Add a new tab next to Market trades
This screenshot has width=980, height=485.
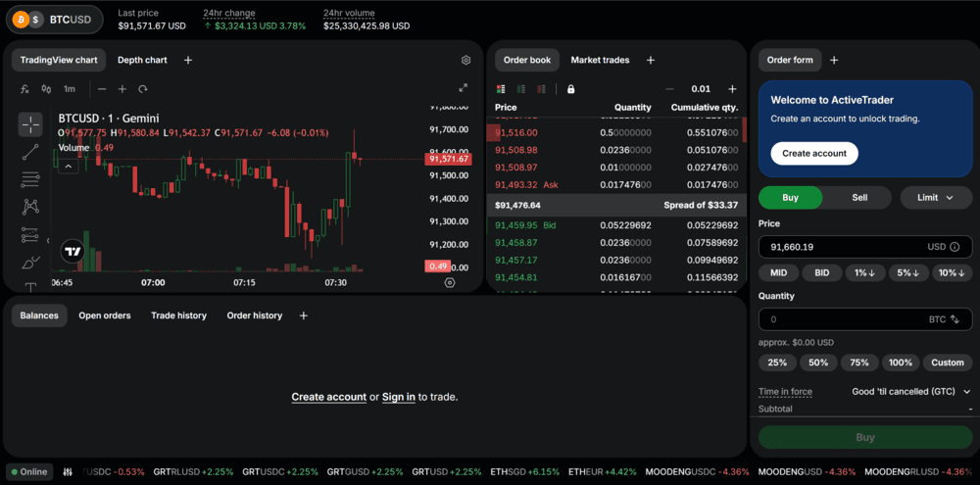650,60
